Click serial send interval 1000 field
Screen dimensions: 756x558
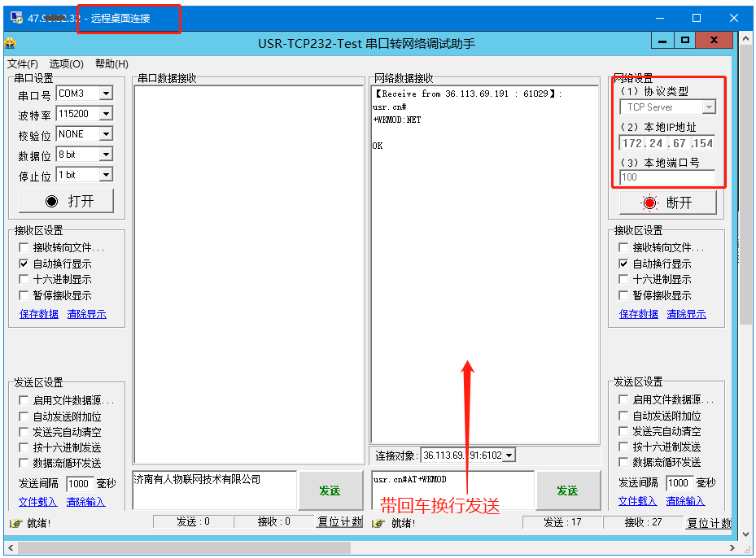coord(79,484)
